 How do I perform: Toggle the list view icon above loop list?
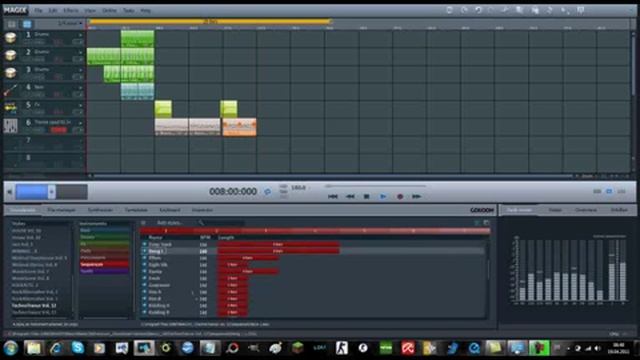click(x=143, y=223)
